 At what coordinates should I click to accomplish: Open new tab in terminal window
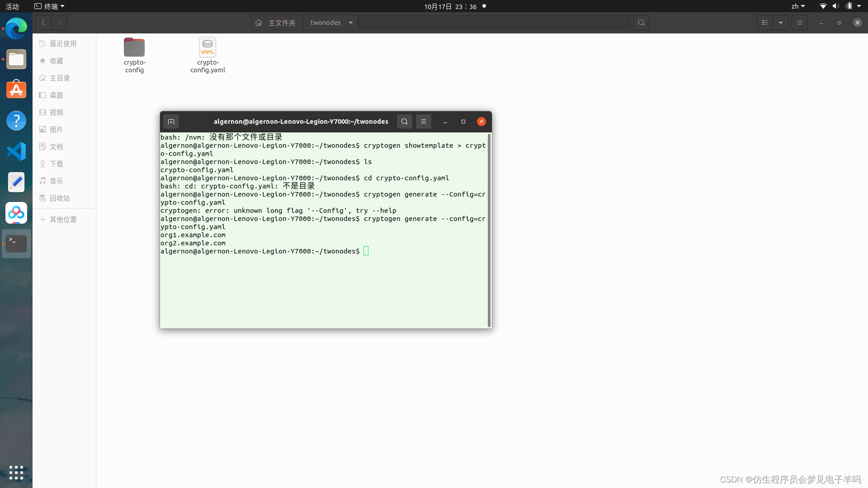pyautogui.click(x=171, y=122)
